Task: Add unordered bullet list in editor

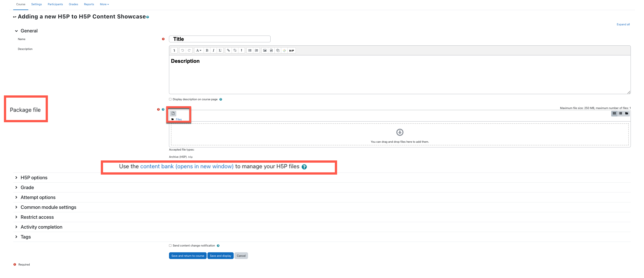Action: tap(250, 50)
